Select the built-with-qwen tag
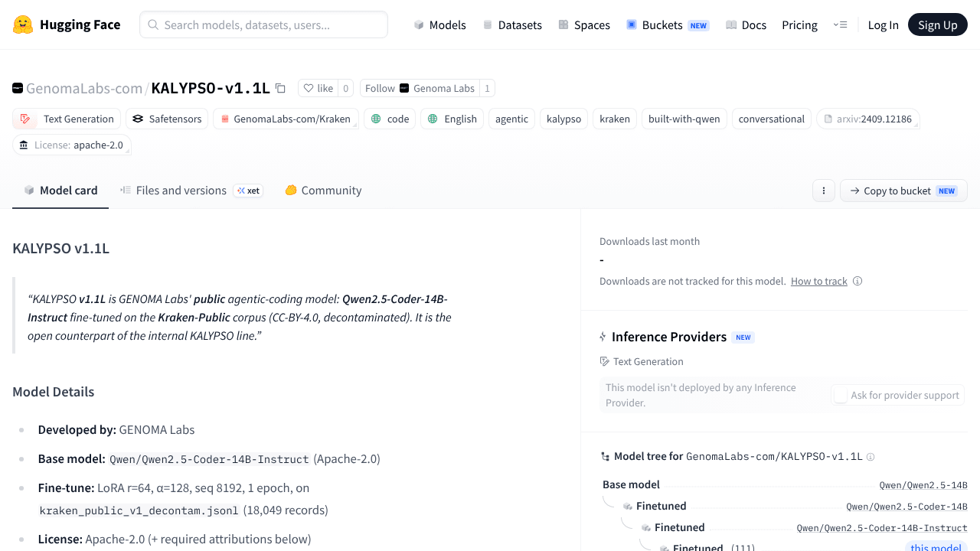Screen dimensions: 980x551 click(684, 119)
